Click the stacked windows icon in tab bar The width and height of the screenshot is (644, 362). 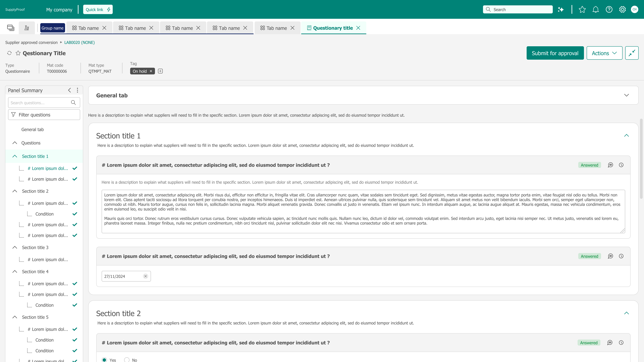[11, 28]
